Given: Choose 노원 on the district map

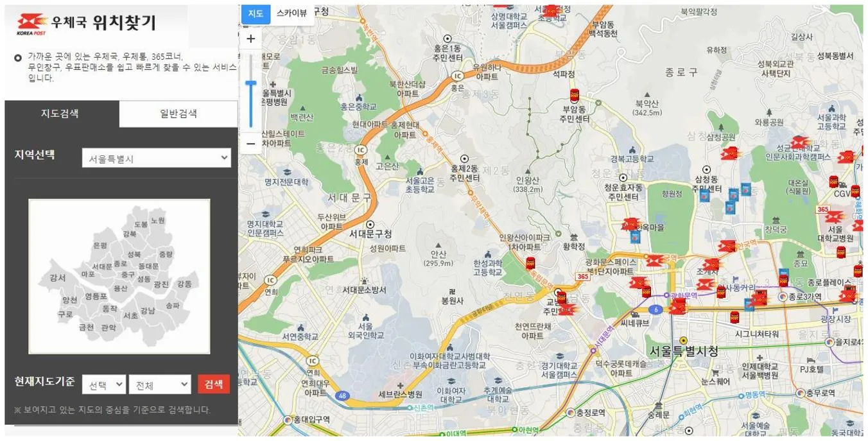Looking at the screenshot, I should coord(158,220).
